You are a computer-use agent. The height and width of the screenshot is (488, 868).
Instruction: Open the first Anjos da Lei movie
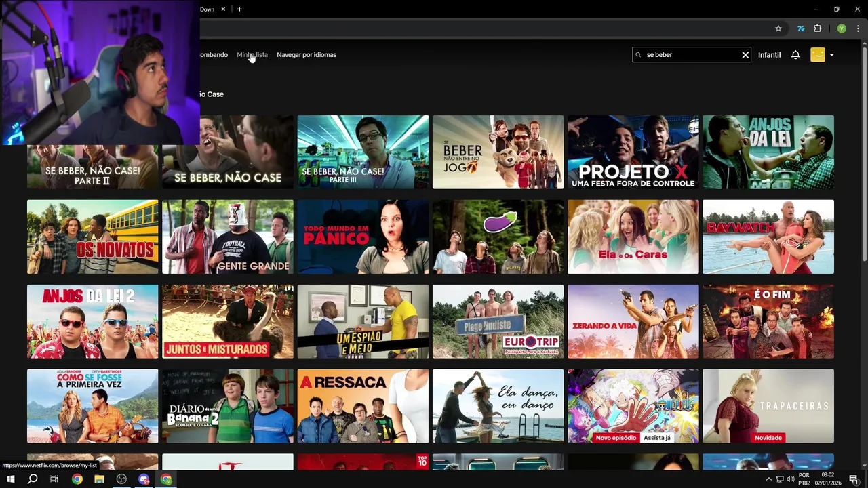pyautogui.click(x=768, y=152)
